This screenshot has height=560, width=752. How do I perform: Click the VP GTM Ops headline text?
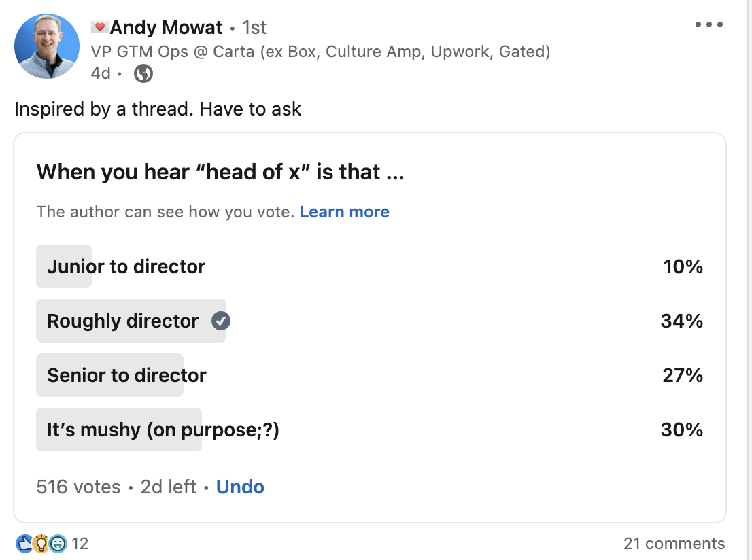(x=320, y=52)
